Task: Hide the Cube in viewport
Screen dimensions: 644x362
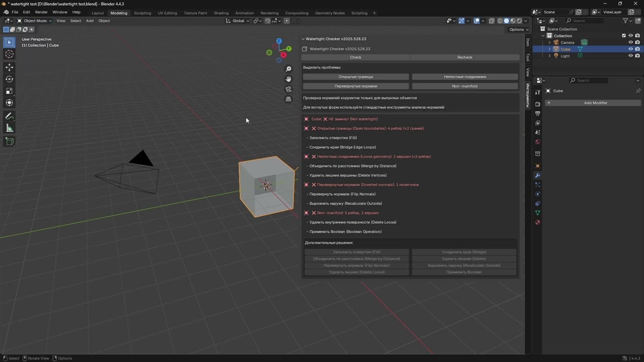Action: (630, 49)
